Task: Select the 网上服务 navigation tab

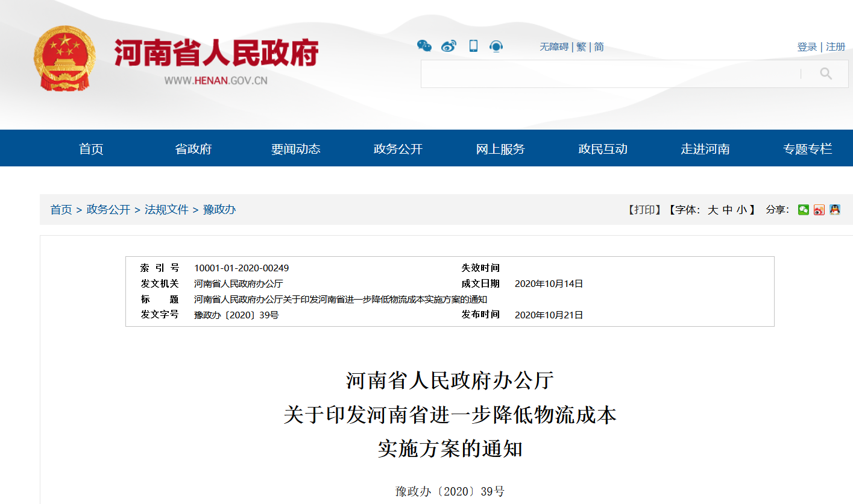Action: 499,149
